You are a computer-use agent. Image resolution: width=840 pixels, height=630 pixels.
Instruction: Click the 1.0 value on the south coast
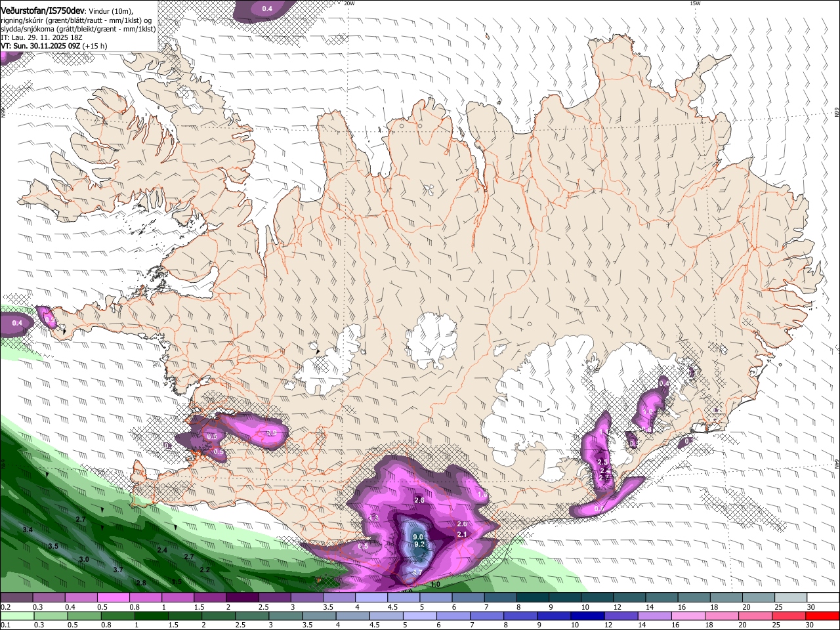click(x=434, y=585)
